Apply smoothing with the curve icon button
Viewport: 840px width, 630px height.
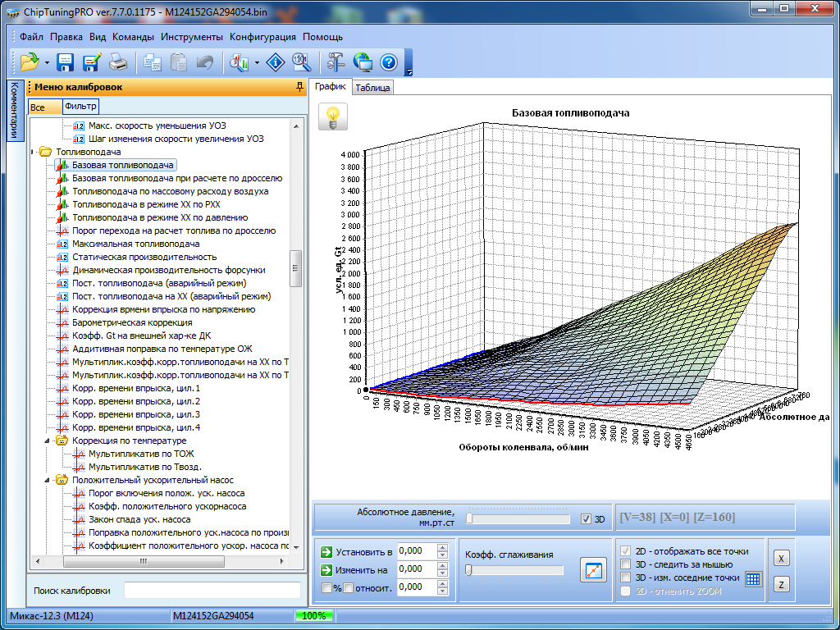(592, 569)
